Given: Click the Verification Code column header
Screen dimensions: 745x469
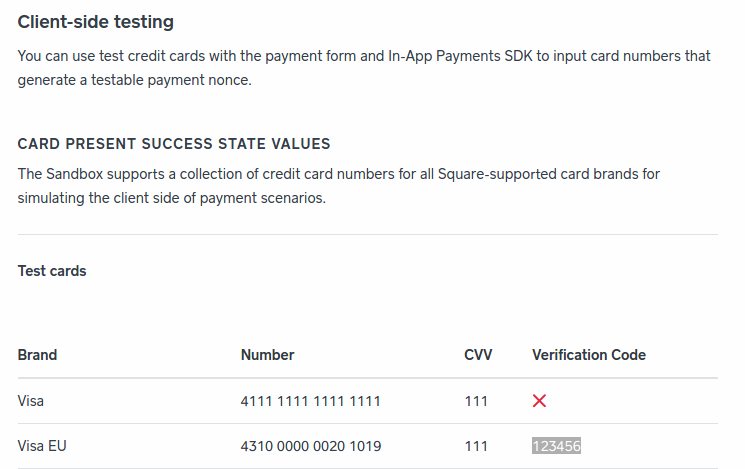Looking at the screenshot, I should coord(588,355).
